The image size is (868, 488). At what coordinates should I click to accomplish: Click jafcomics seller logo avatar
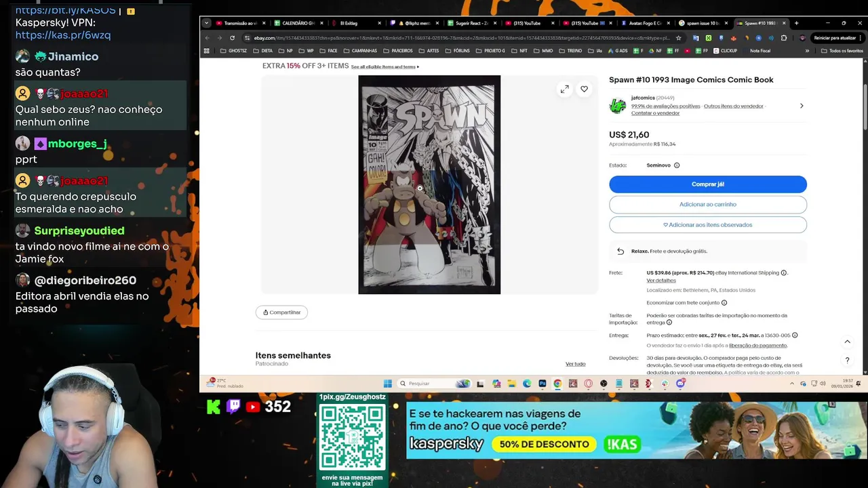point(617,106)
